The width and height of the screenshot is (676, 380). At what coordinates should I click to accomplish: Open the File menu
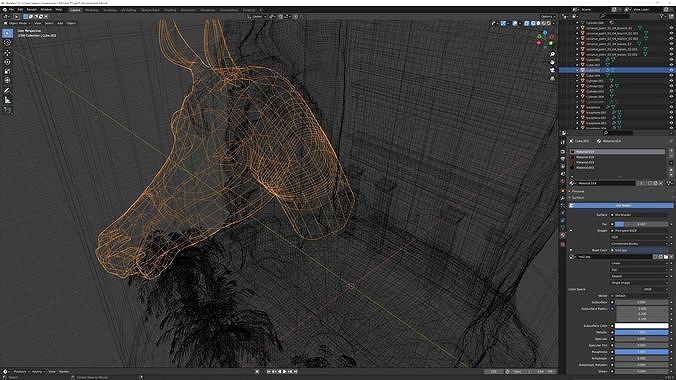click(x=11, y=9)
